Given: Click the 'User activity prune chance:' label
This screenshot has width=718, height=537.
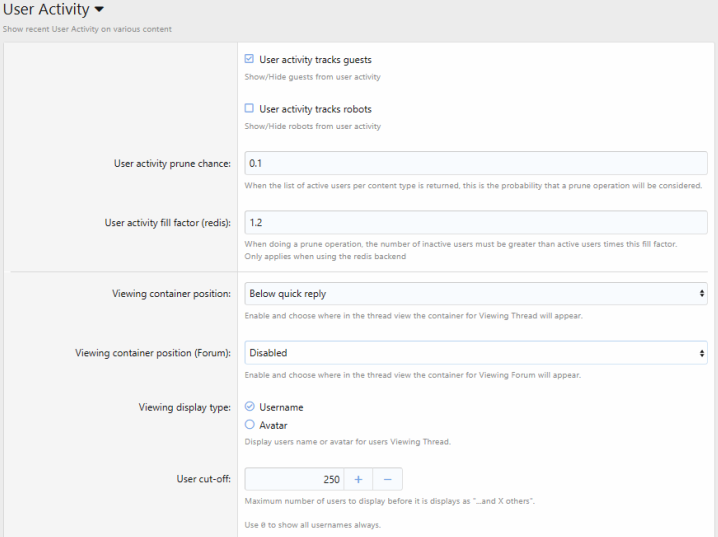Looking at the screenshot, I should pyautogui.click(x=172, y=164).
